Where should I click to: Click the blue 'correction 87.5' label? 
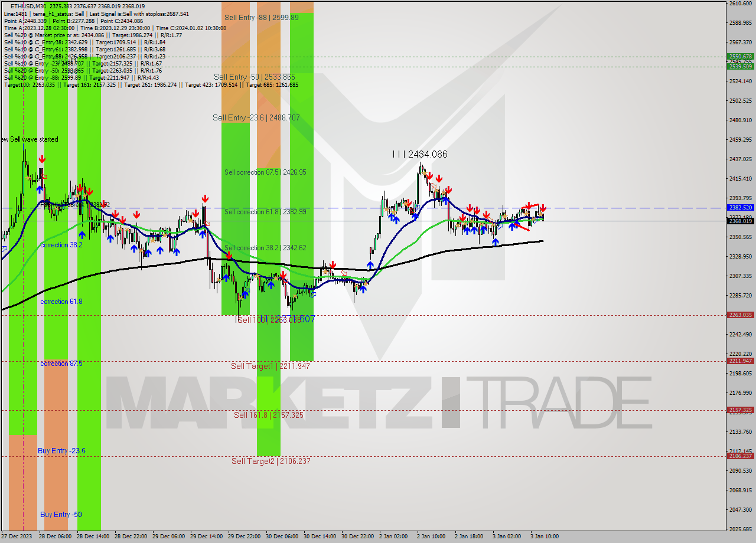coord(61,364)
